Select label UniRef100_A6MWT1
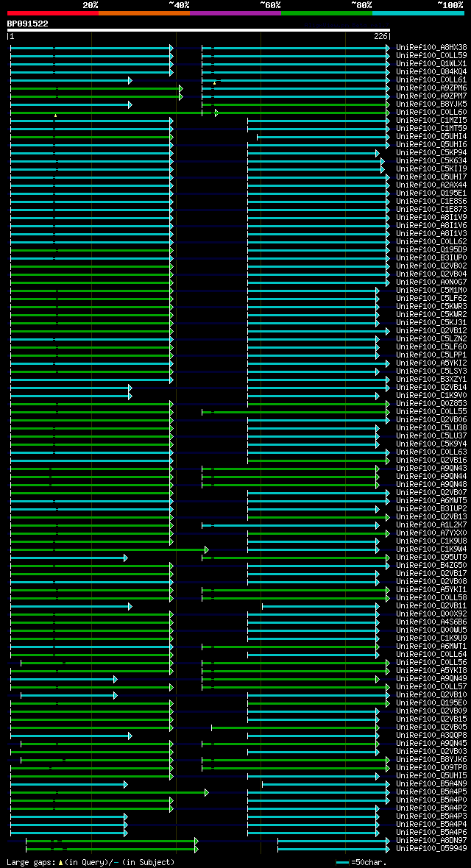The image size is (471, 868). click(432, 646)
